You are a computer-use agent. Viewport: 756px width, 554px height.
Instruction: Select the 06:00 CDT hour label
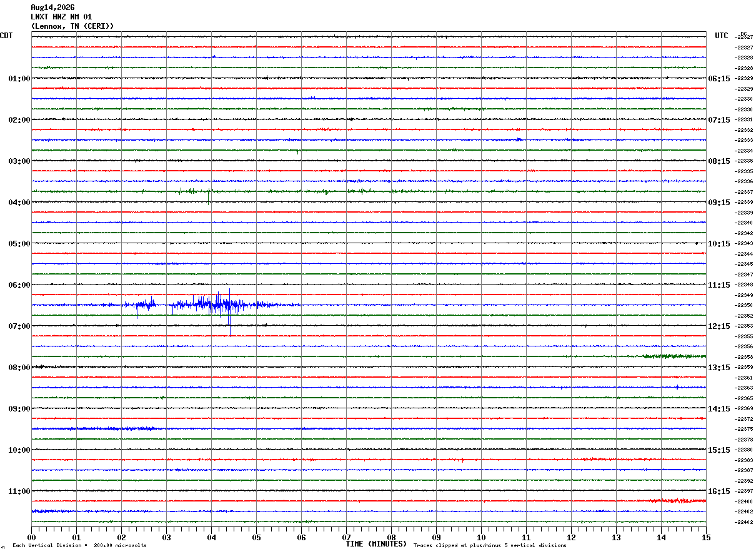tap(19, 285)
